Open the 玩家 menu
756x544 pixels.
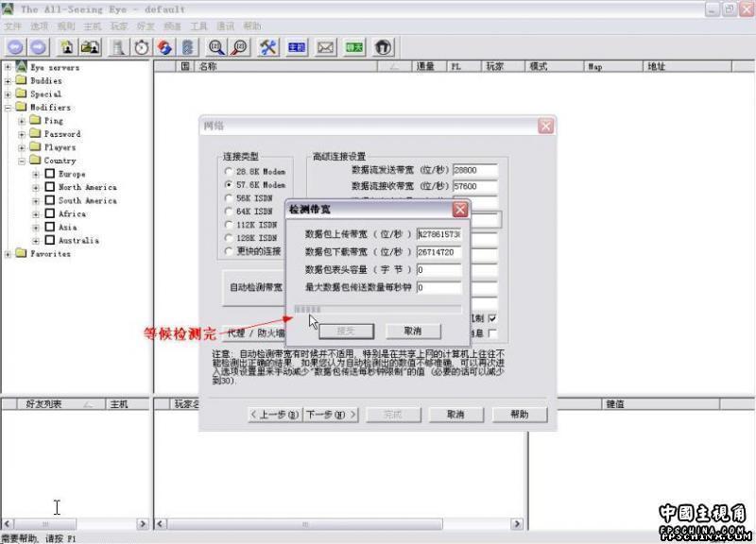[x=119, y=26]
